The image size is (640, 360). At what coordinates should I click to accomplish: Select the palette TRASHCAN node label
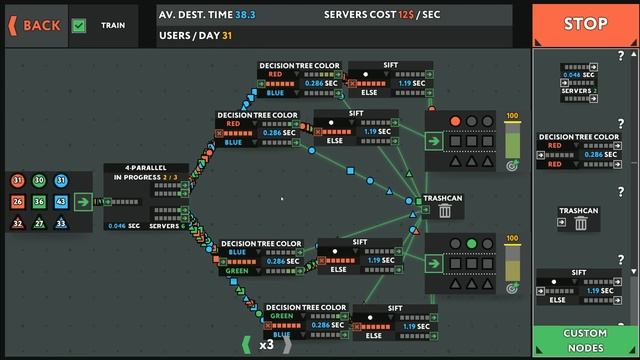(x=579, y=211)
